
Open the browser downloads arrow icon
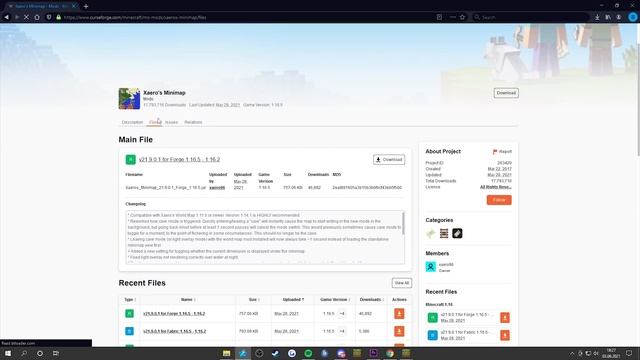(x=597, y=17)
